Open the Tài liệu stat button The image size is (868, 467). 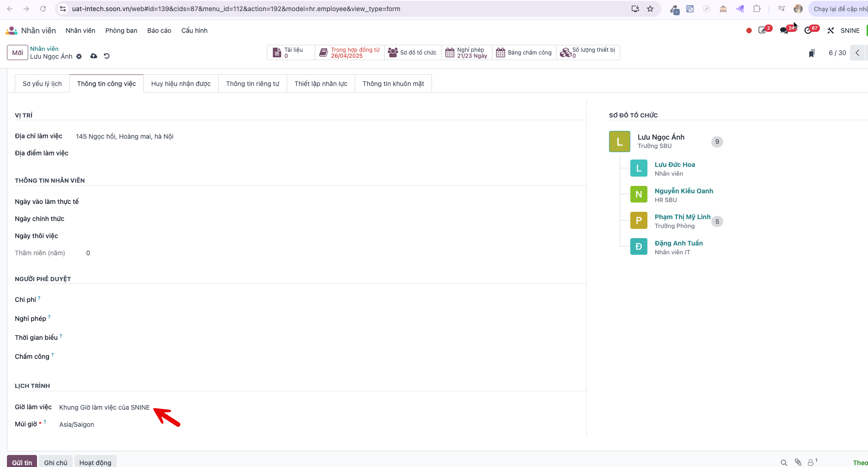click(291, 53)
